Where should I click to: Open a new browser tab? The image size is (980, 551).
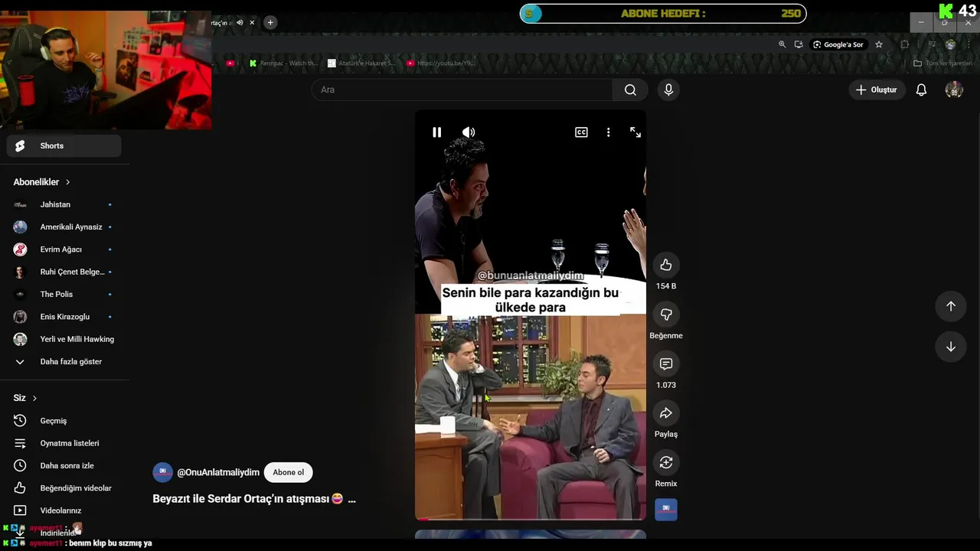pyautogui.click(x=270, y=22)
